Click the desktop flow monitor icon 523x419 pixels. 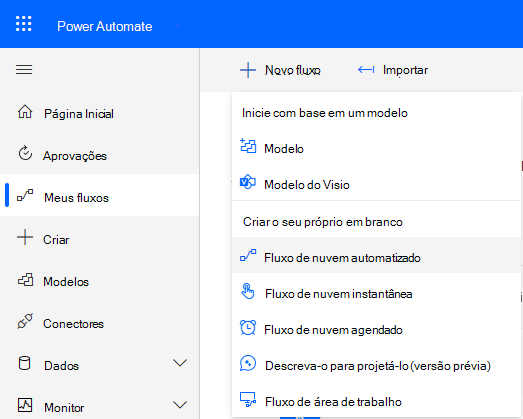click(x=248, y=399)
